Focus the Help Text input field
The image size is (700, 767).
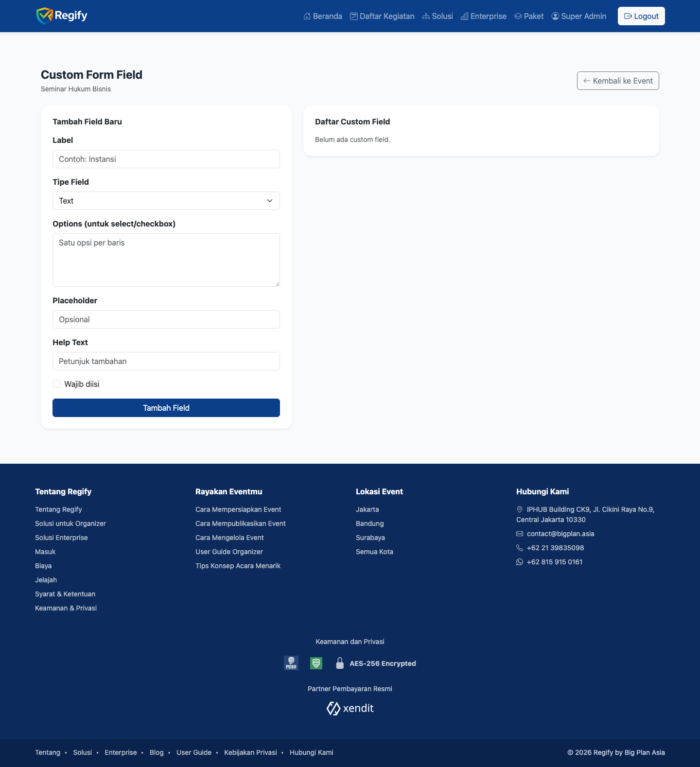(x=166, y=361)
